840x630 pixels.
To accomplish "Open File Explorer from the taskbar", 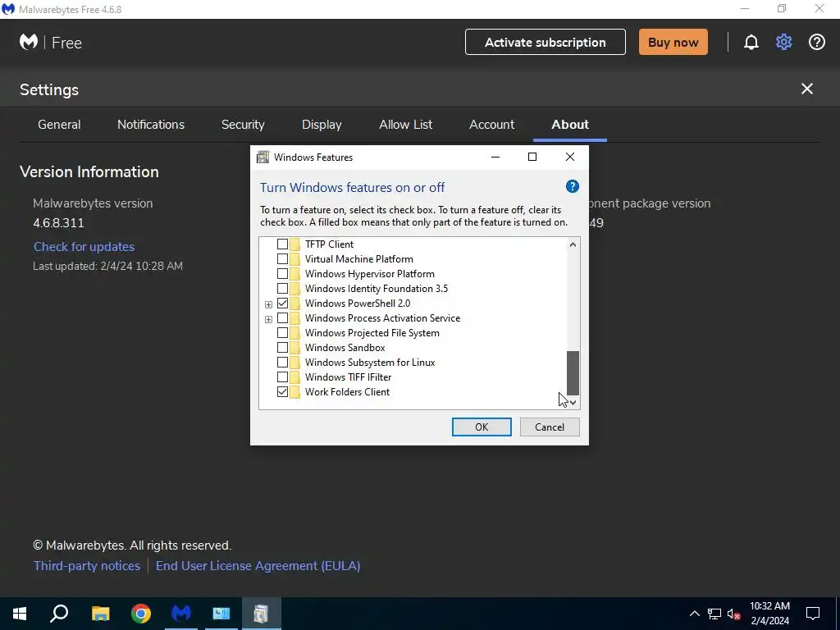I will pos(100,614).
